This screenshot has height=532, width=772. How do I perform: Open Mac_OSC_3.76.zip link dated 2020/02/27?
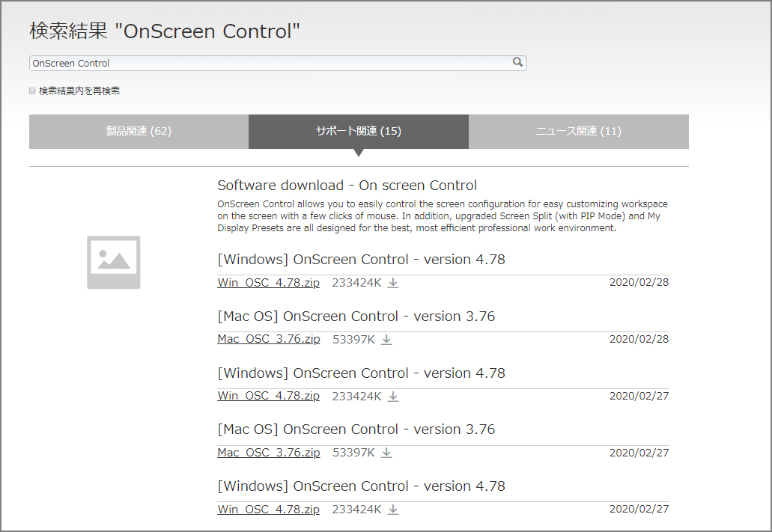[x=268, y=453]
